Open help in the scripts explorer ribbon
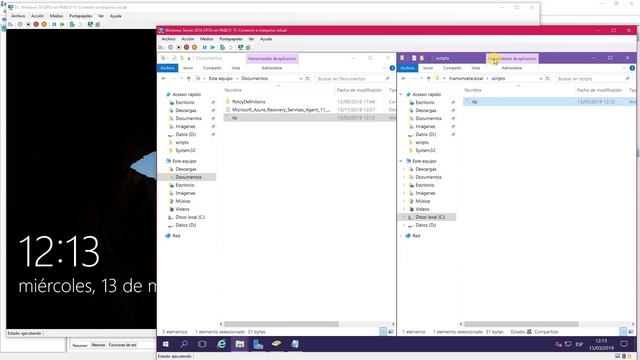The image size is (640, 360). [632, 68]
